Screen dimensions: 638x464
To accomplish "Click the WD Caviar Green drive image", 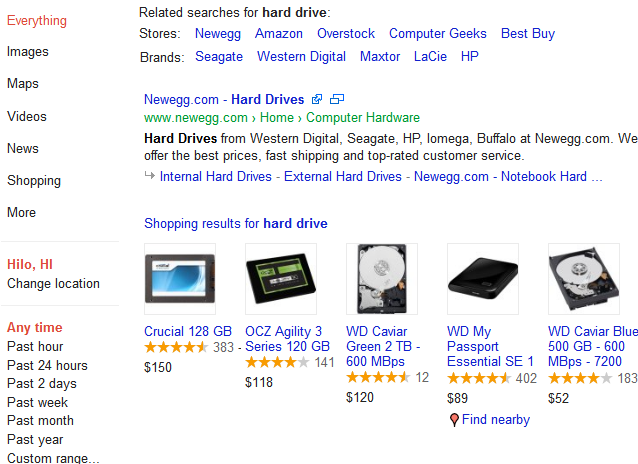I will [x=382, y=279].
